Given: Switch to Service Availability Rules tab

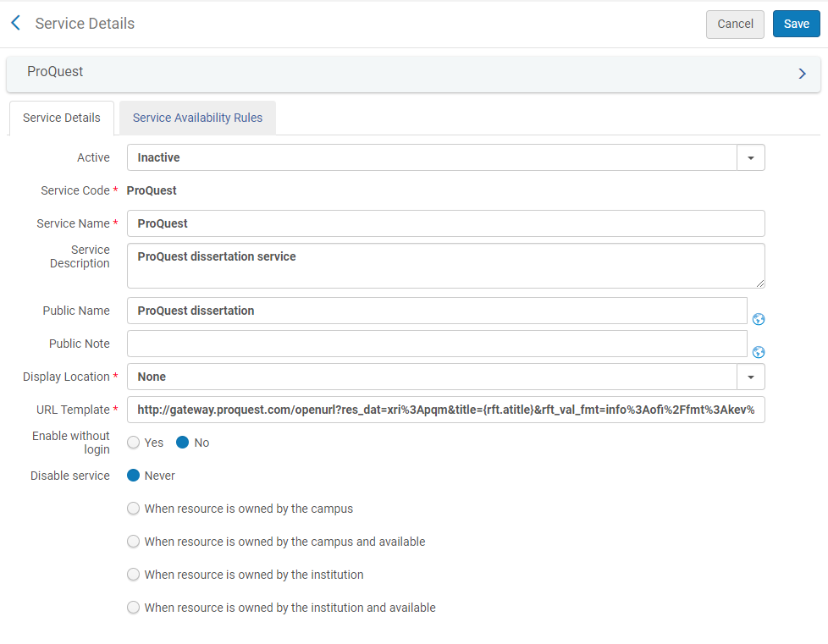Looking at the screenshot, I should (197, 118).
